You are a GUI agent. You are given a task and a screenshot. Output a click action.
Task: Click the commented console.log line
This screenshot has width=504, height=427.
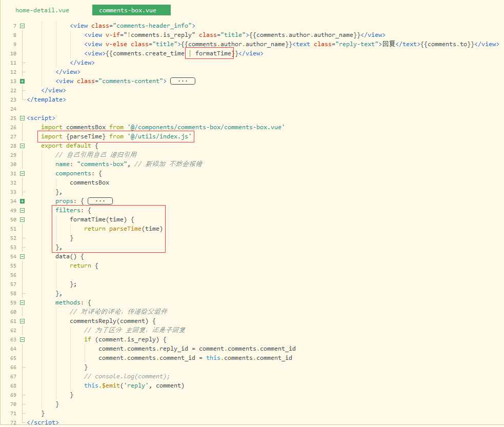(127, 377)
